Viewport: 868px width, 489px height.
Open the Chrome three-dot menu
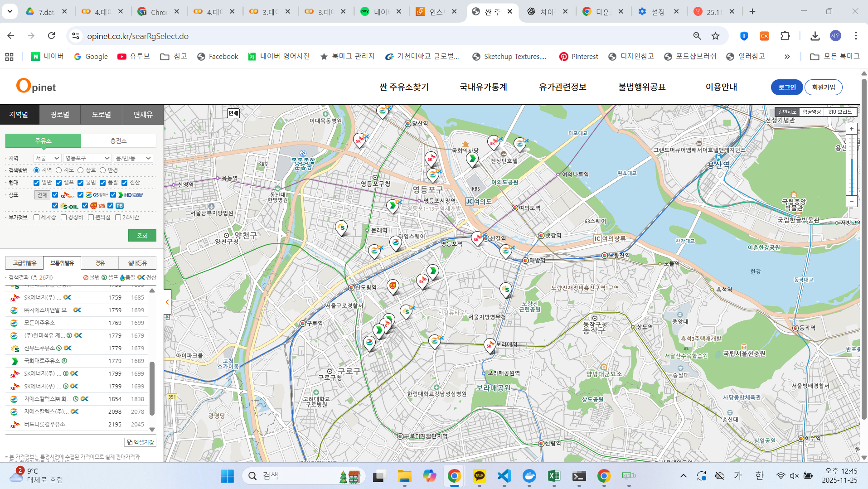856,36
